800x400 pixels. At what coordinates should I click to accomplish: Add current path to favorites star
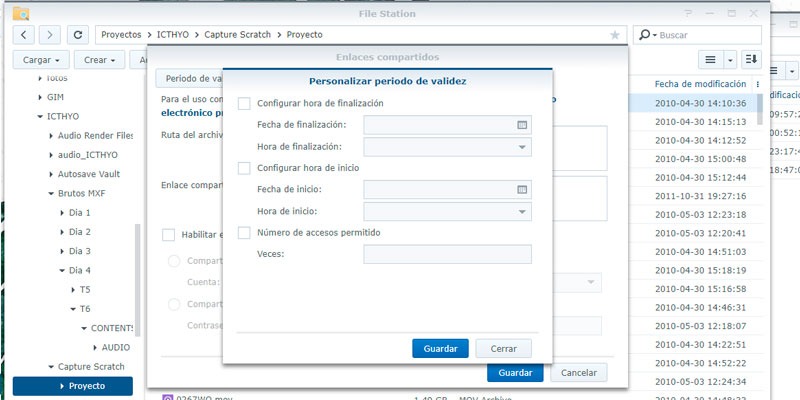pos(615,35)
